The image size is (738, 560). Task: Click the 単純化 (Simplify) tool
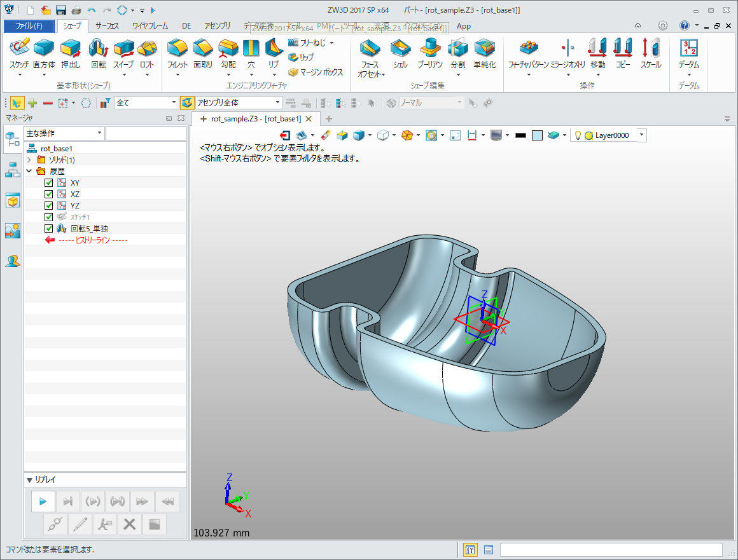coord(484,53)
